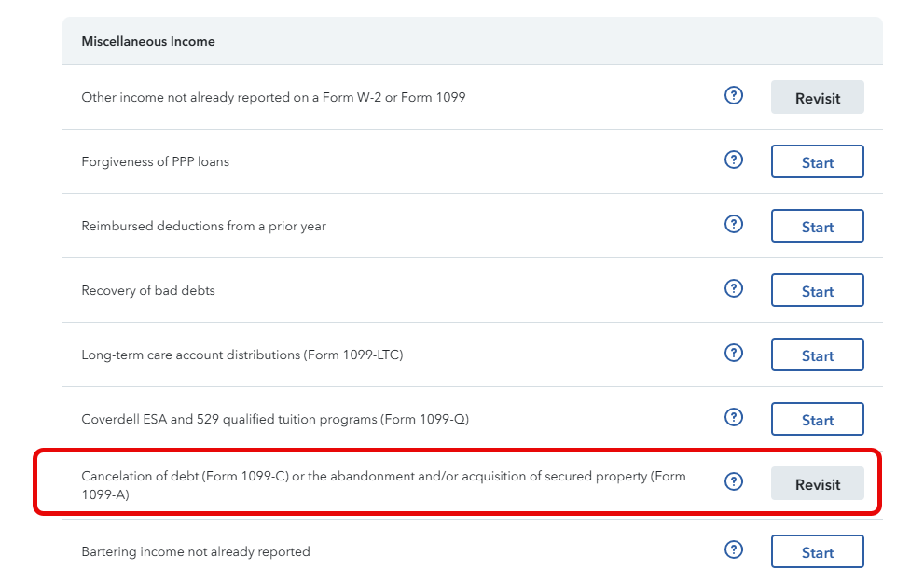Revisit Cancelation of debt Form 1099-C
Viewport: 924px width, 570px height.
point(818,483)
